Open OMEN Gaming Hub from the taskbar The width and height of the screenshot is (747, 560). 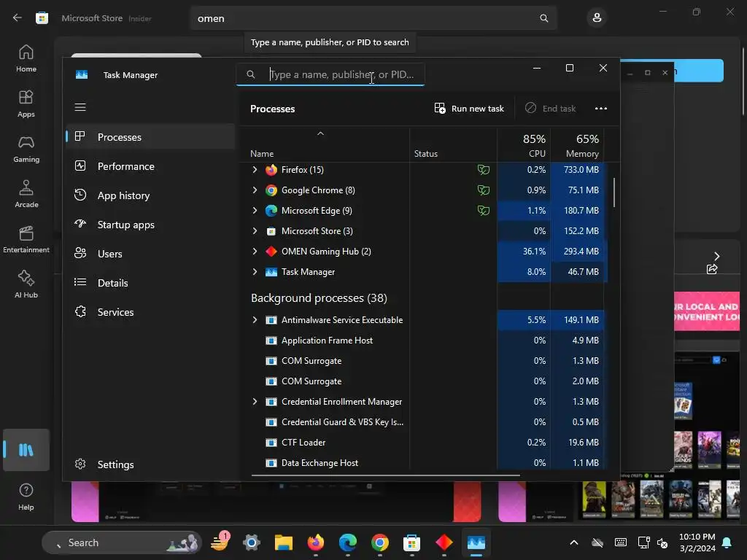coord(444,542)
